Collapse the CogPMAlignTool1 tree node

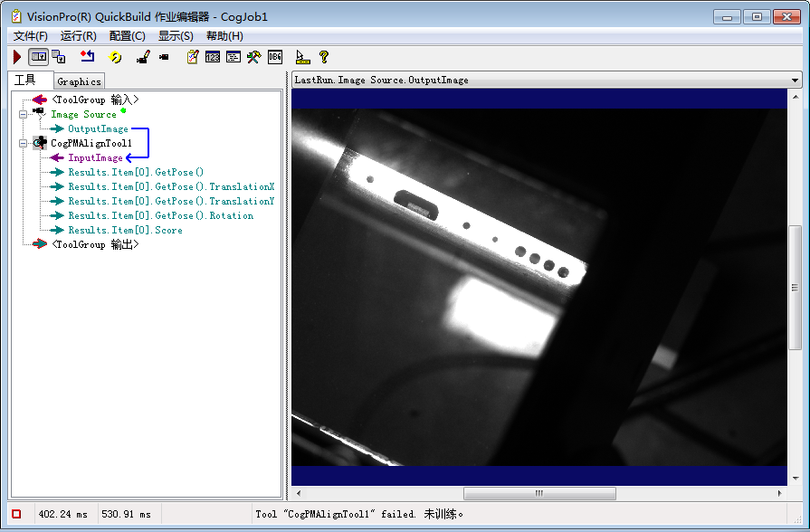23,144
